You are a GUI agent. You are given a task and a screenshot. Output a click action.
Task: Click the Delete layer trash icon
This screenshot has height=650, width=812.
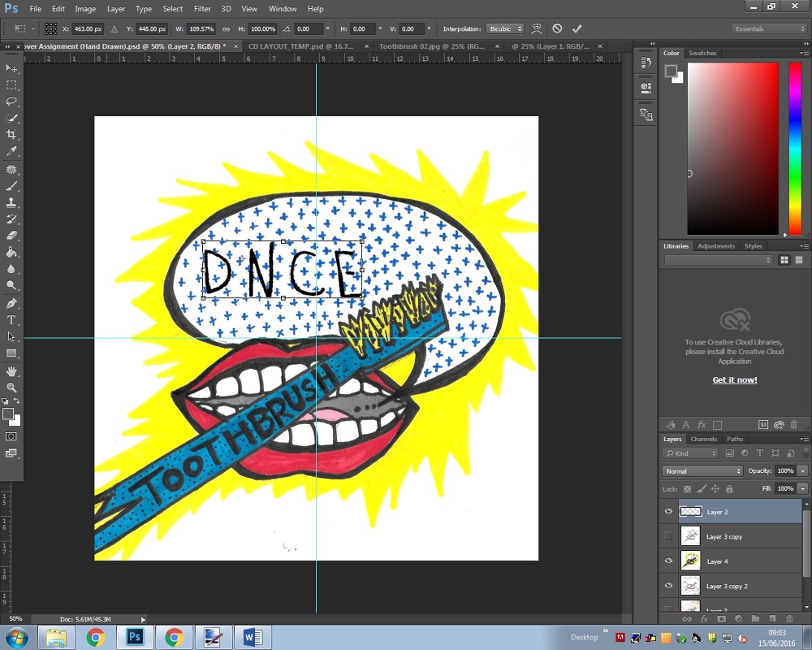[788, 619]
